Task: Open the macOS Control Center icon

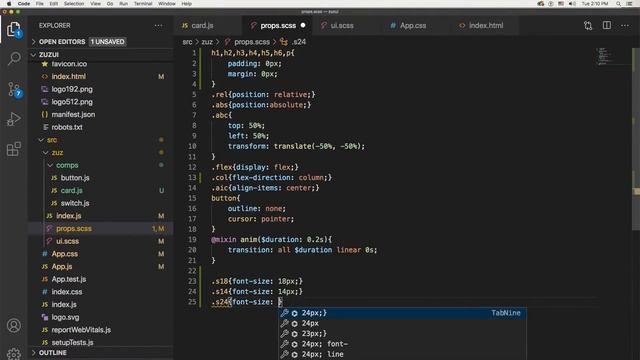Action: pos(629,4)
